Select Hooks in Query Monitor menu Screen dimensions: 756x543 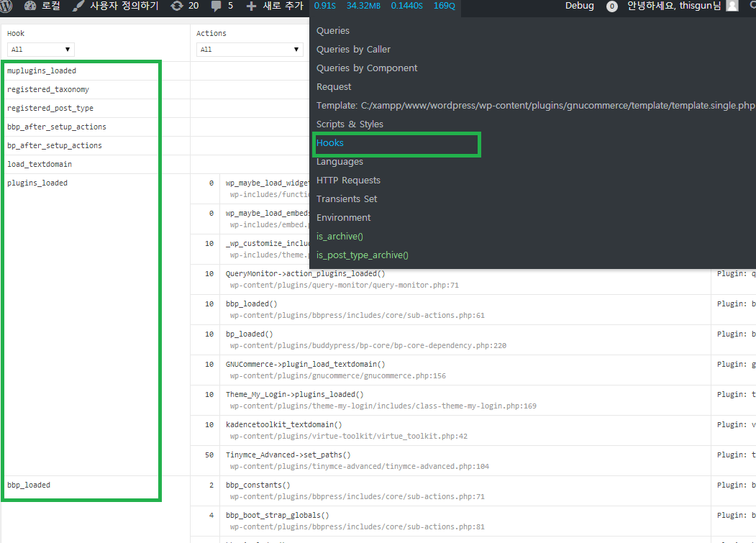pyautogui.click(x=330, y=143)
